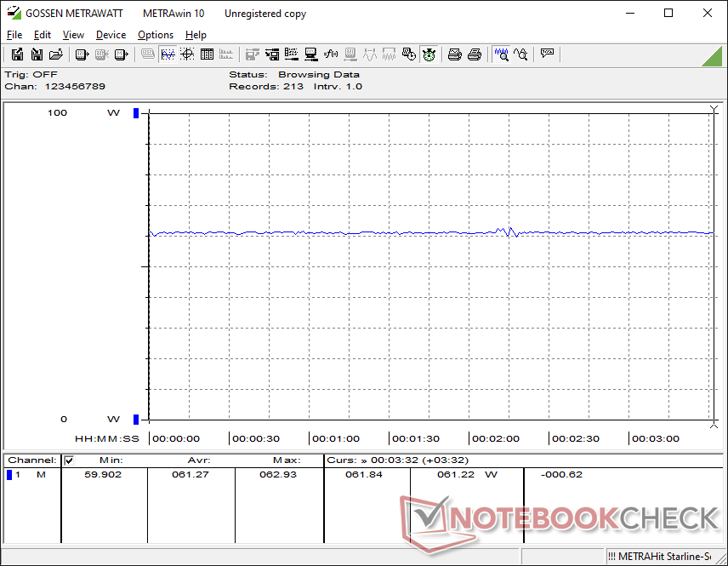Image resolution: width=728 pixels, height=566 pixels.
Task: Open the Device menu
Action: pos(111,35)
